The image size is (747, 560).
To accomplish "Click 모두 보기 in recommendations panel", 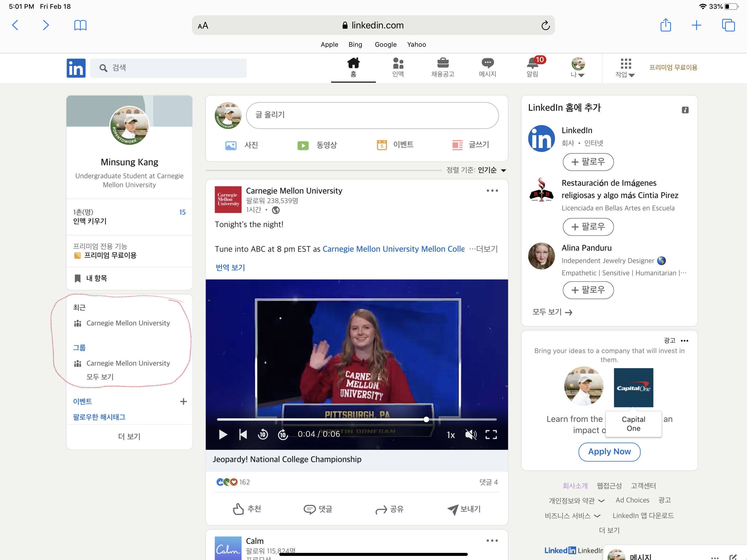I will (552, 312).
